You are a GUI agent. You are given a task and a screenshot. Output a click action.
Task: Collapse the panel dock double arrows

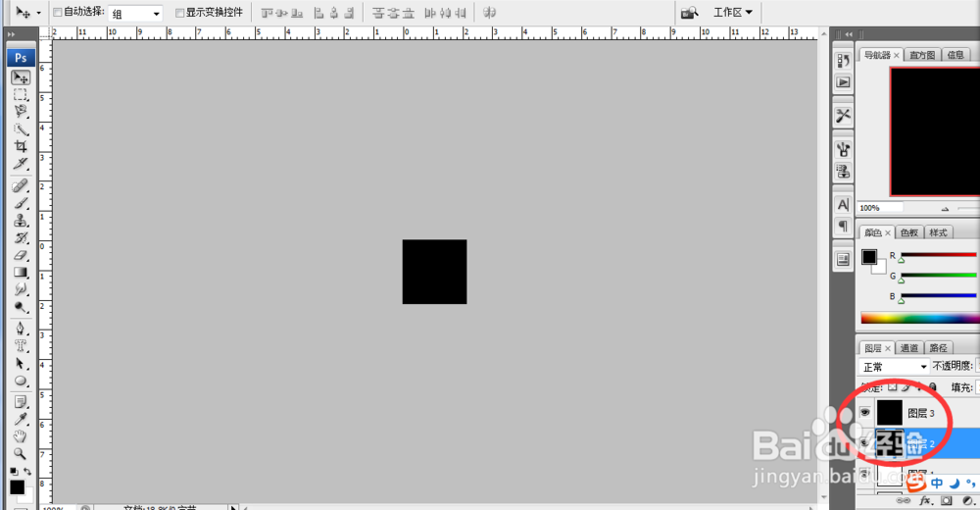[x=849, y=34]
